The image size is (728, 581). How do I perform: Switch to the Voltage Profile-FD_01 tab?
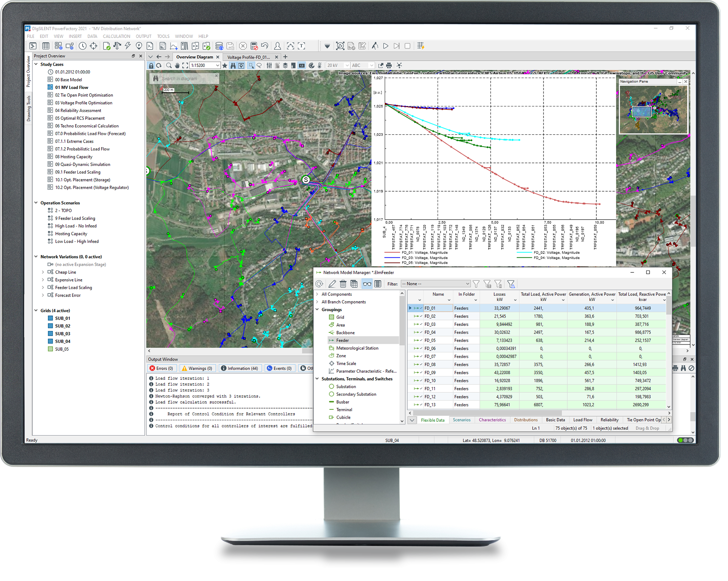pyautogui.click(x=248, y=57)
